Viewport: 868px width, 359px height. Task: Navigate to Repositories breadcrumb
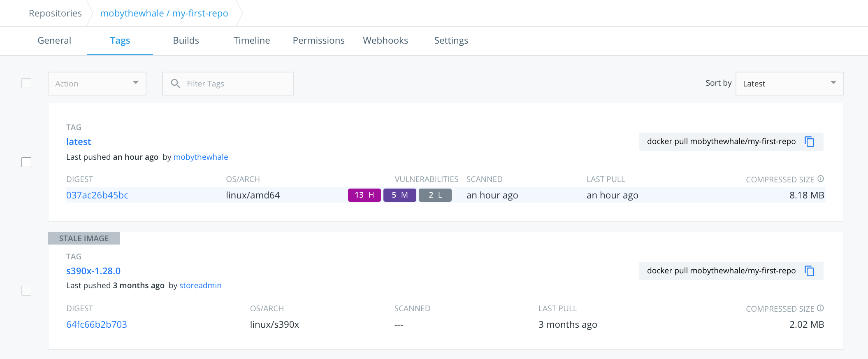[x=55, y=13]
